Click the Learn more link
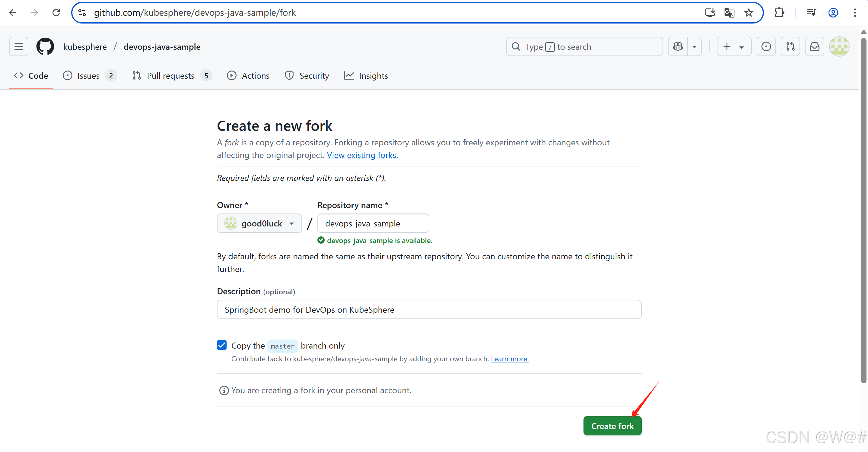This screenshot has height=452, width=868. (510, 359)
